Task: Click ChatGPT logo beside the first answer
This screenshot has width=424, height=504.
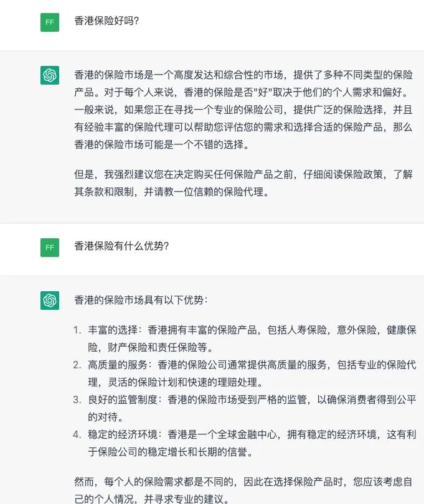Action: point(50,75)
